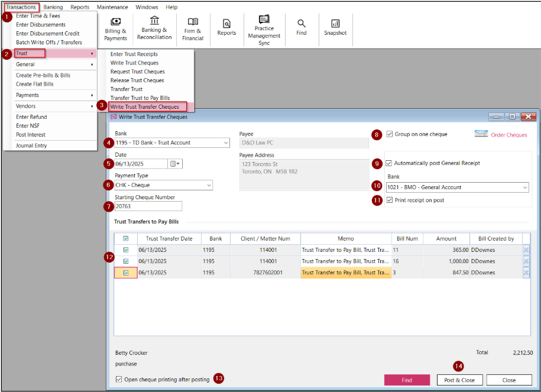This screenshot has height=392, width=541.
Task: Launch Practice Management Sync
Action: point(264,28)
